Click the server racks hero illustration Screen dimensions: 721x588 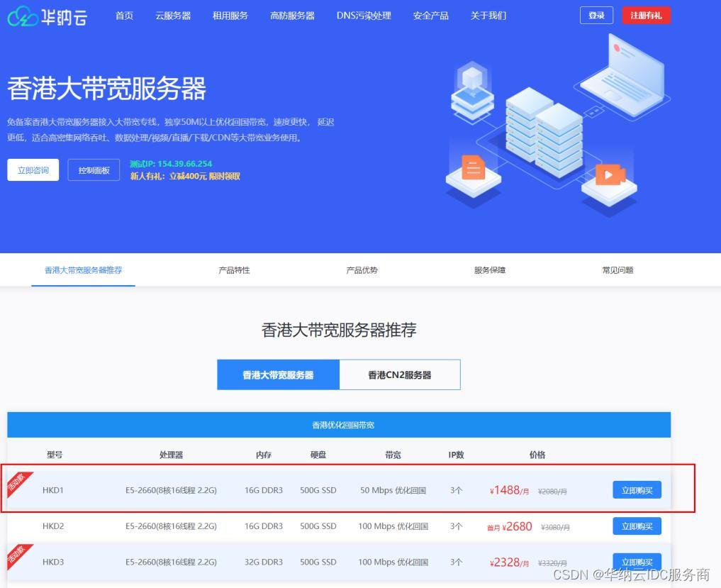(x=544, y=133)
